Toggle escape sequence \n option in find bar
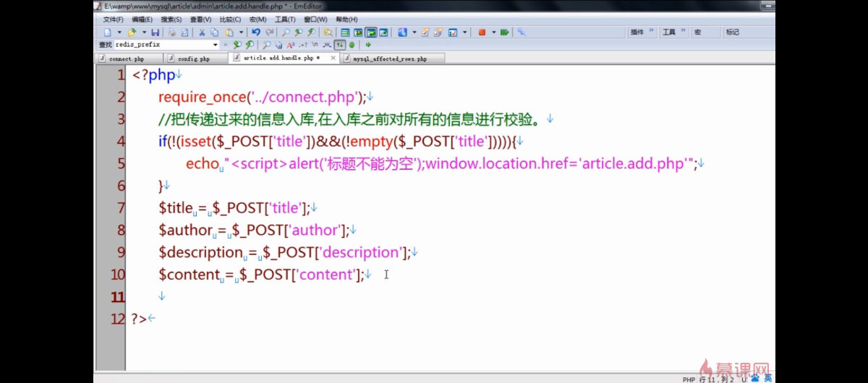 (x=315, y=45)
